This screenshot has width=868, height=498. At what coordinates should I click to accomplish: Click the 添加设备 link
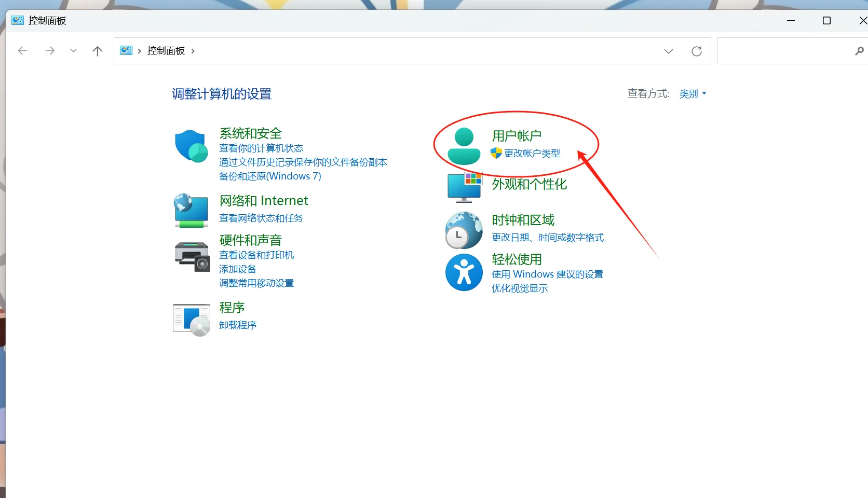(238, 269)
